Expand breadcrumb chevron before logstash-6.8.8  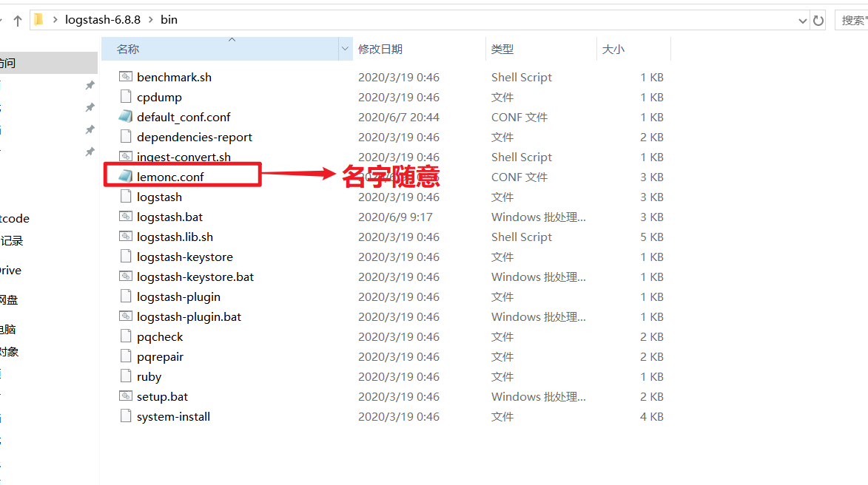[55, 20]
